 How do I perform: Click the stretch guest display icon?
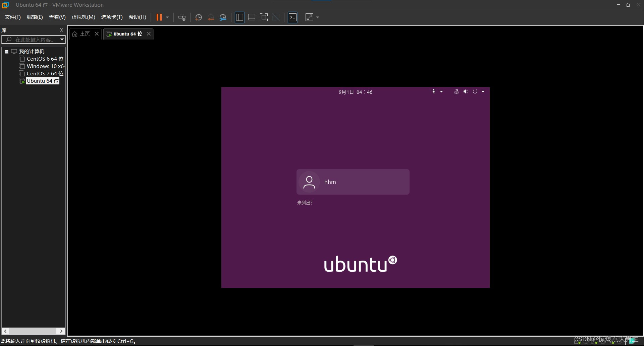point(310,17)
